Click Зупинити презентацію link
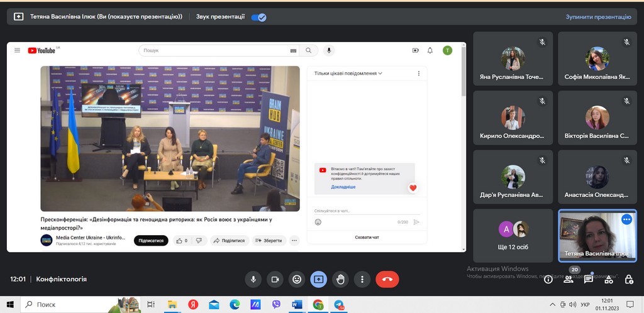Viewport: 644px width, 313px height. (597, 17)
